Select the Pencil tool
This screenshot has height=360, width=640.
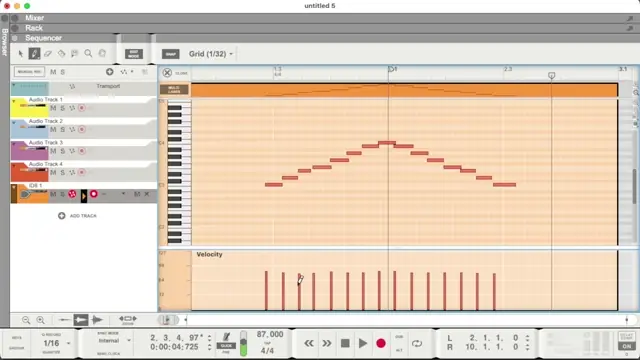click(x=34, y=53)
